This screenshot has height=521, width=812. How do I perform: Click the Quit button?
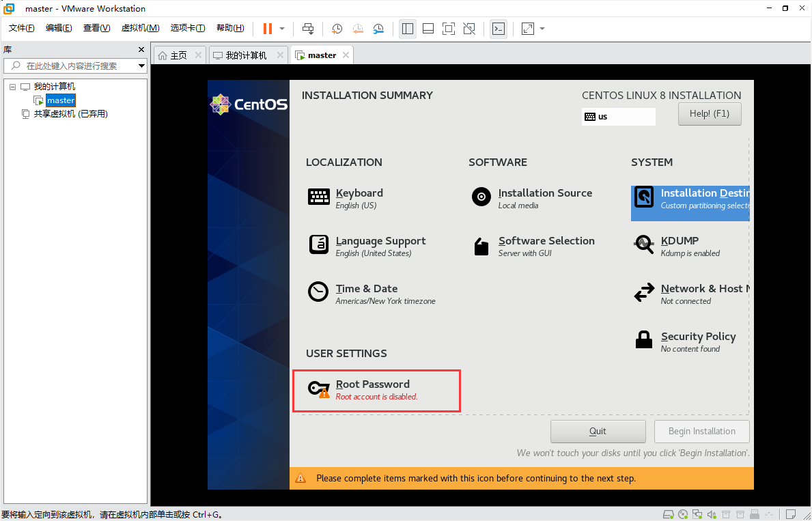598,432
